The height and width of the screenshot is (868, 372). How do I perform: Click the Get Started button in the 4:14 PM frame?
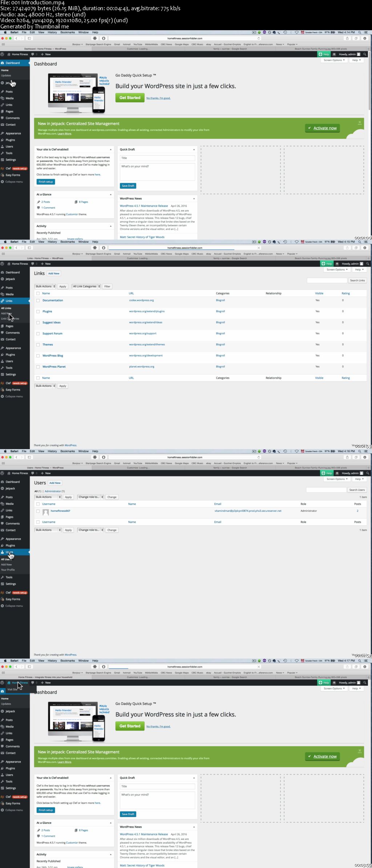[x=130, y=97]
